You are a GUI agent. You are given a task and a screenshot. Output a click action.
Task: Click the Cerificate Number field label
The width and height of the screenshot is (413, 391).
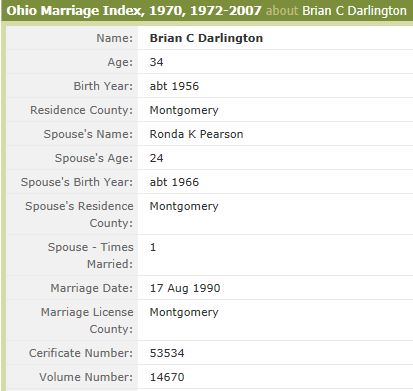[x=81, y=353]
